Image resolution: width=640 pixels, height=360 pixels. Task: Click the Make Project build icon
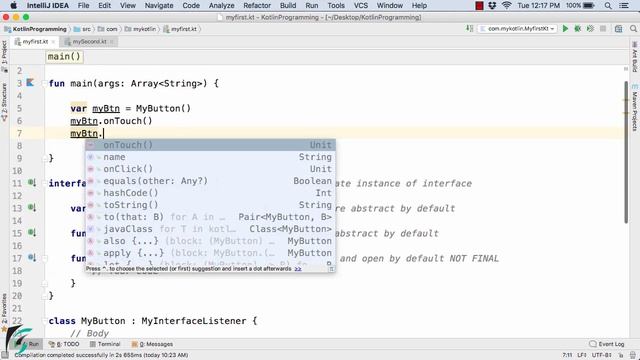[470, 29]
